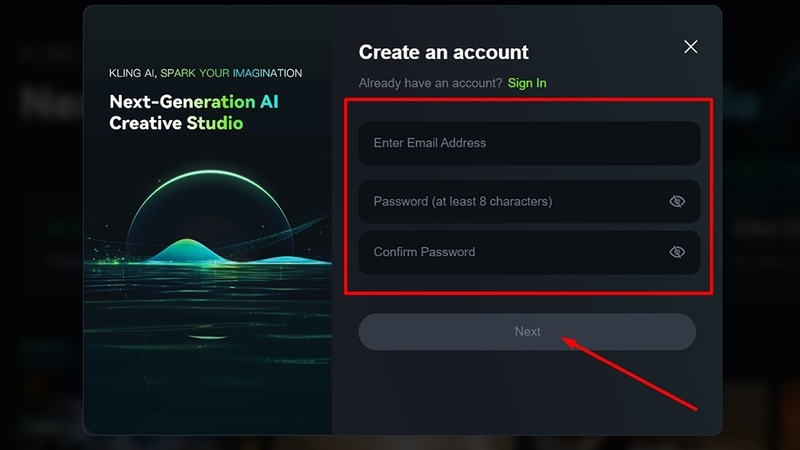Click the glowing dome arc illustration

pyautogui.click(x=207, y=180)
